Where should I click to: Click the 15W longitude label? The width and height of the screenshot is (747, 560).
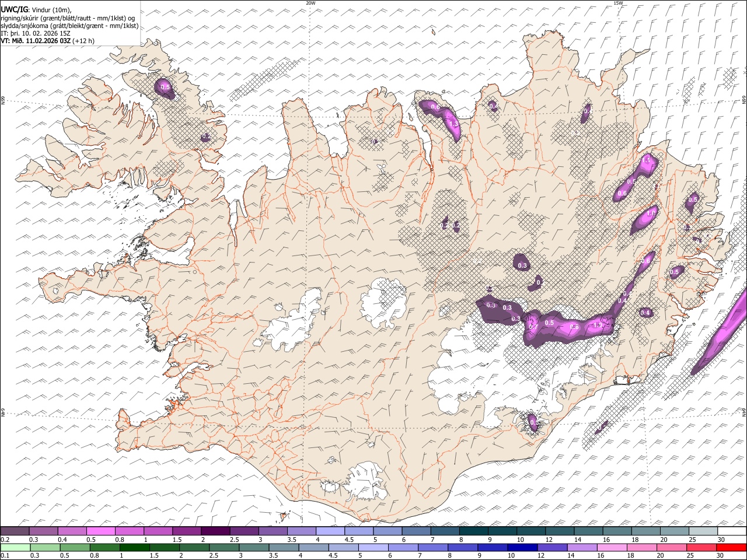(x=618, y=3)
